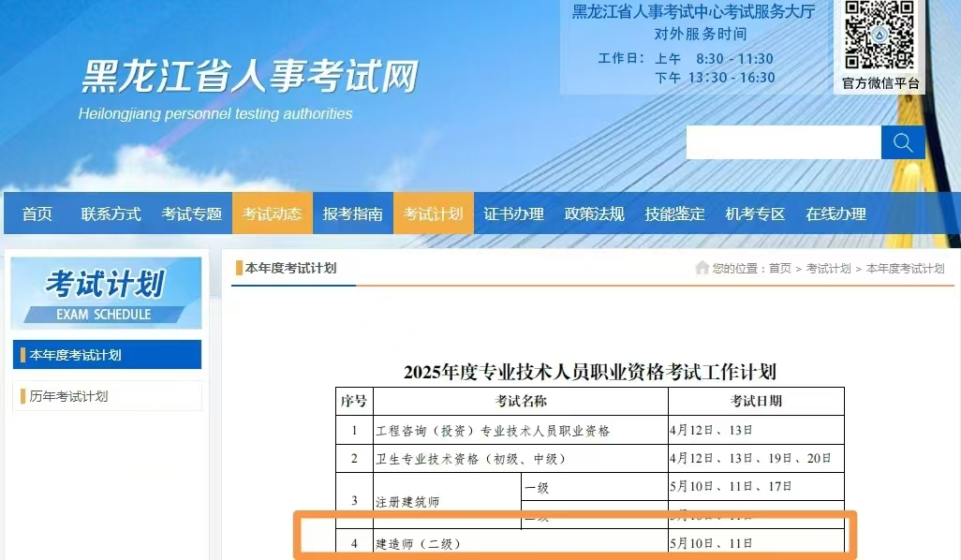
Task: Click the magnifier search button
Action: 903,142
